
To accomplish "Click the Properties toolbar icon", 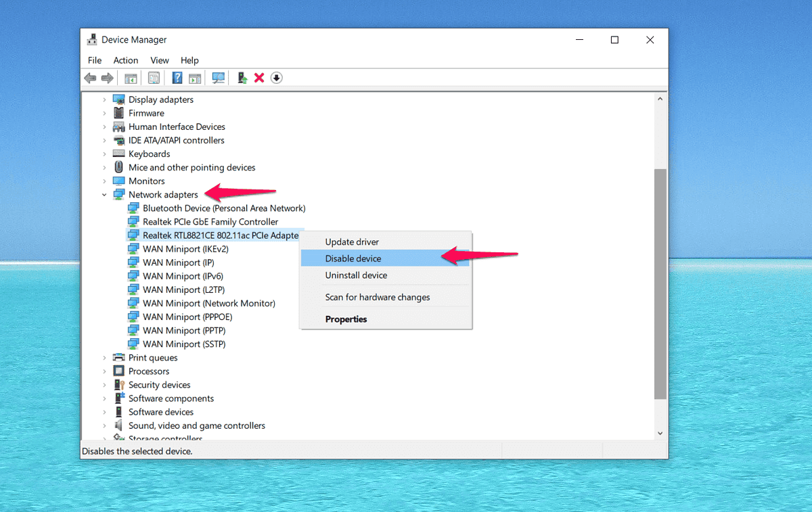I will (154, 78).
